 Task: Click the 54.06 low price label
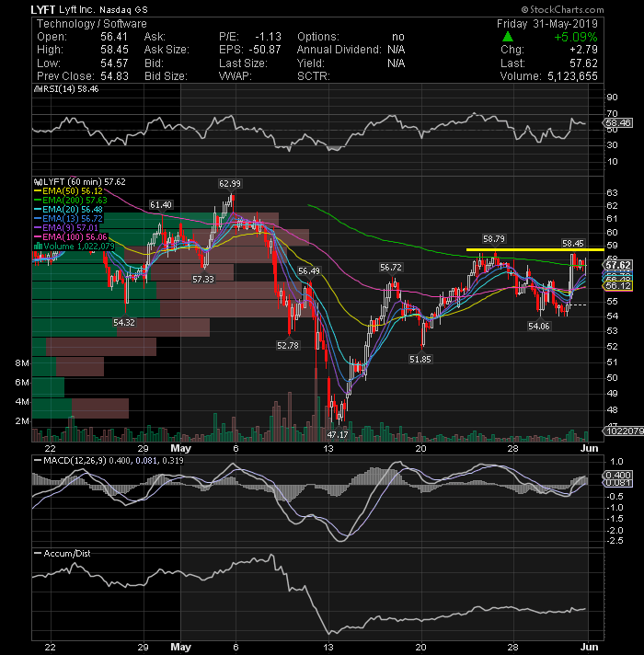click(x=539, y=327)
